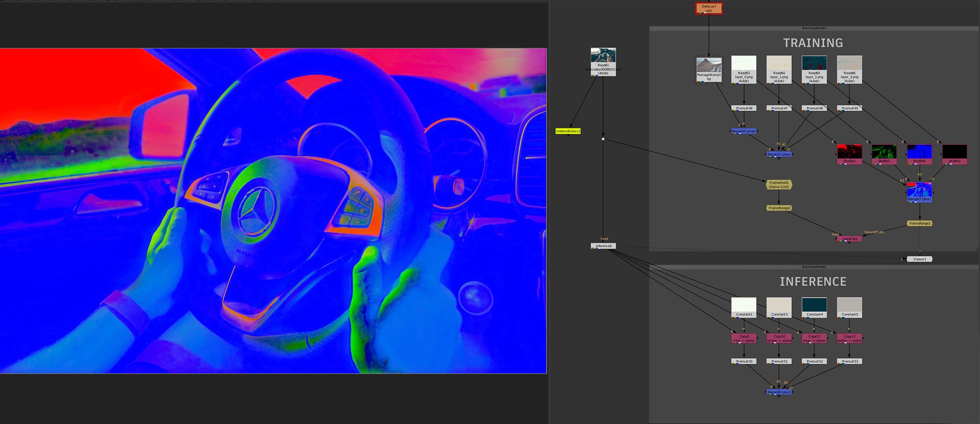Click the TRAINING backdrop label
Screen dimensions: 980x424
[x=813, y=43]
